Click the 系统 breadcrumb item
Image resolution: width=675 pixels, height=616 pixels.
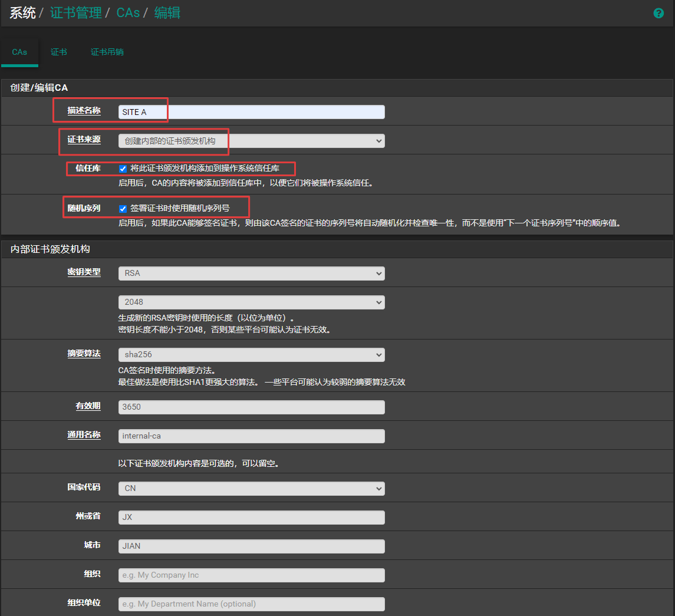click(x=22, y=12)
